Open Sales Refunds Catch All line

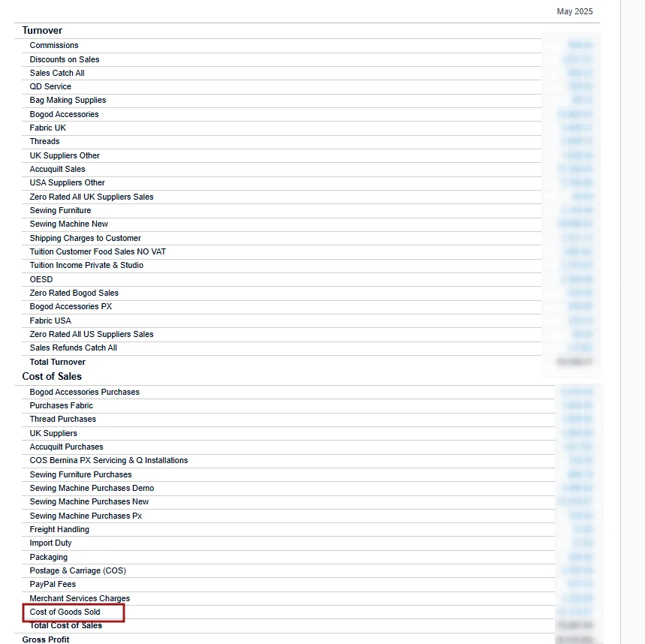pos(74,348)
